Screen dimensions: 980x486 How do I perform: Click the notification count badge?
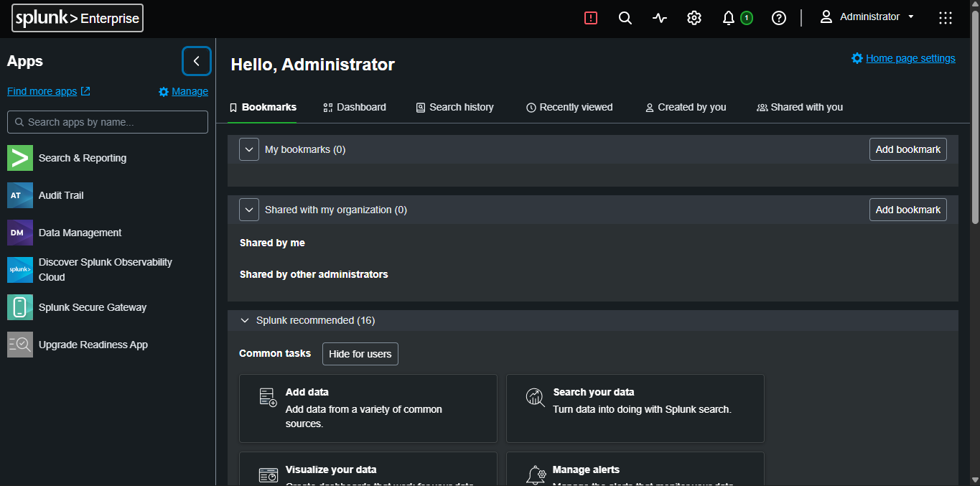coord(747,18)
